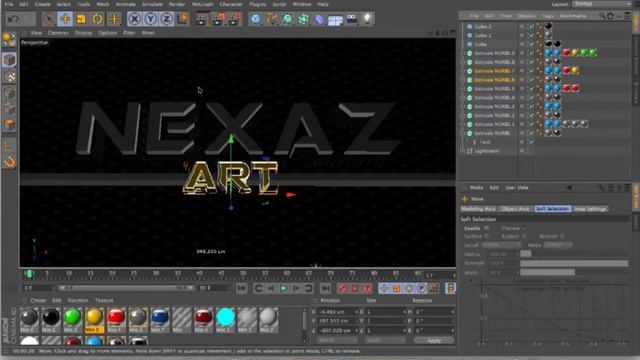The image size is (640, 360).
Task: Open Render Settings clapperboard icon
Action: click(234, 19)
